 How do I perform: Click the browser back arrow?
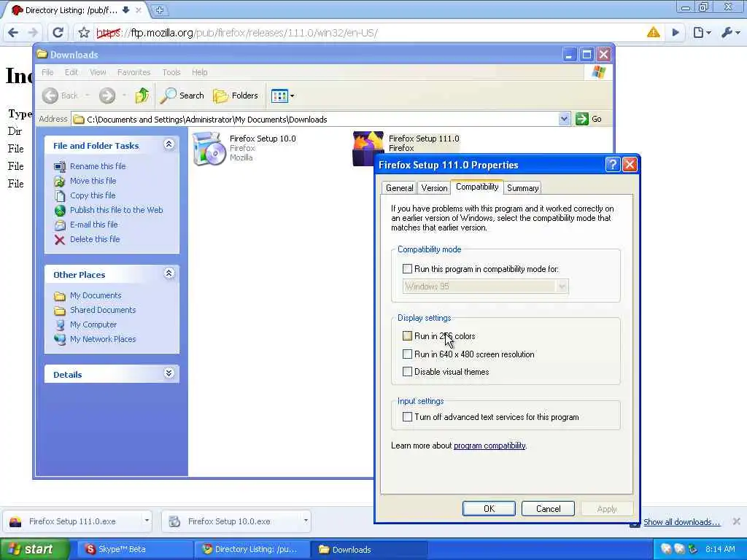[13, 33]
